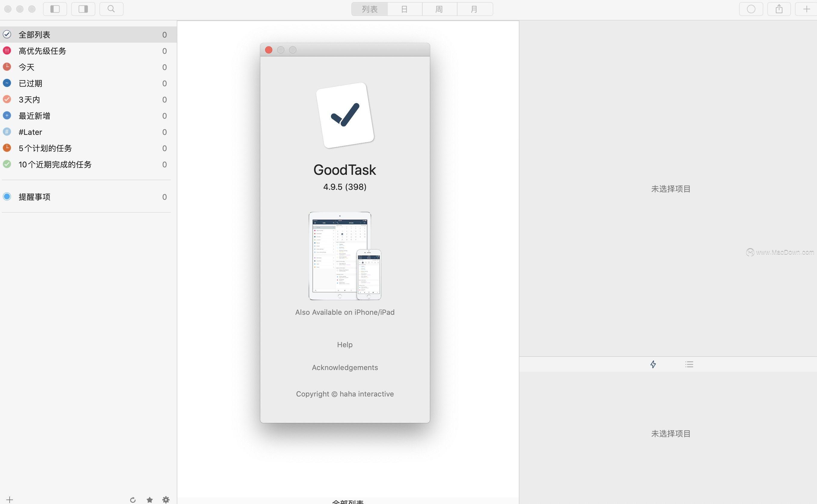Open the subtasks list icon in right panel
The width and height of the screenshot is (817, 504).
point(689,364)
